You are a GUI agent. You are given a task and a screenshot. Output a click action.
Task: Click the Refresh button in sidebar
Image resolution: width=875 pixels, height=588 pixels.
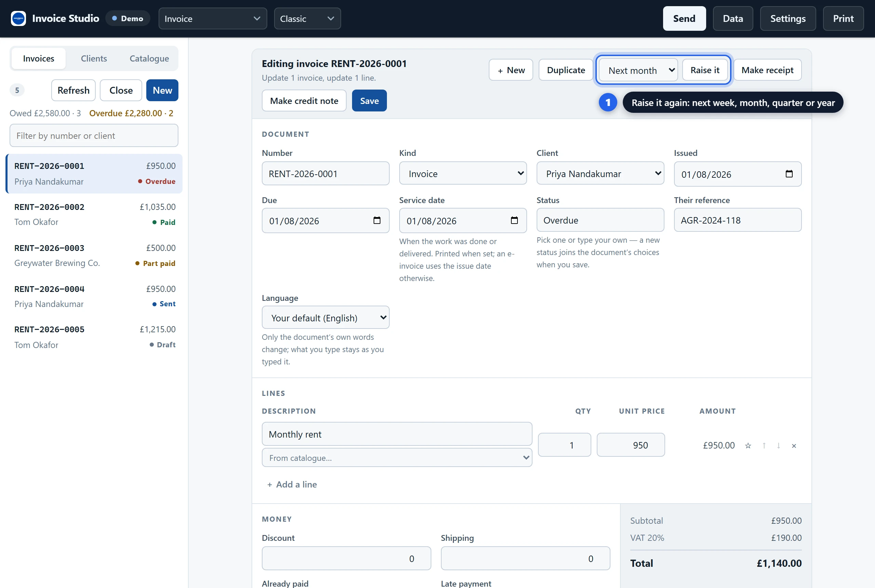click(73, 90)
